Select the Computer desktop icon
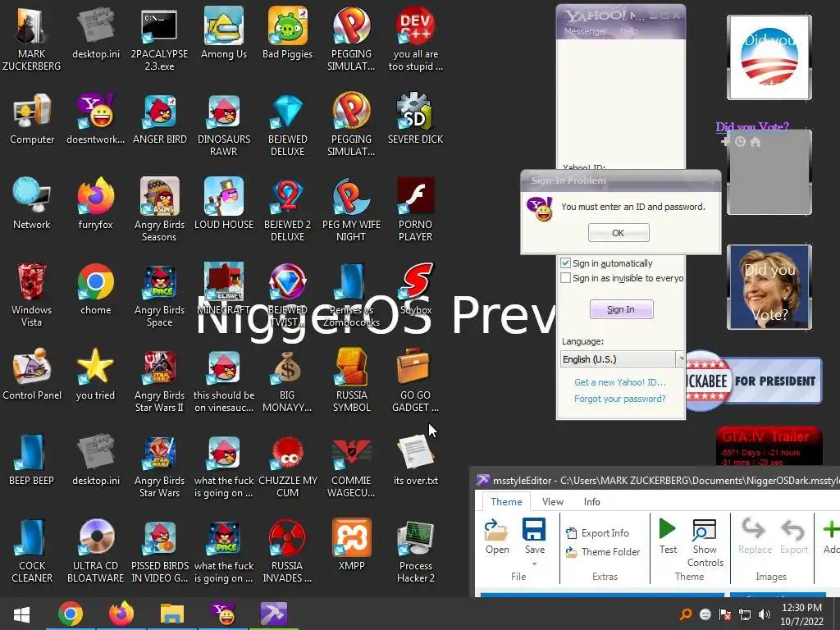The width and height of the screenshot is (840, 630). (x=32, y=119)
